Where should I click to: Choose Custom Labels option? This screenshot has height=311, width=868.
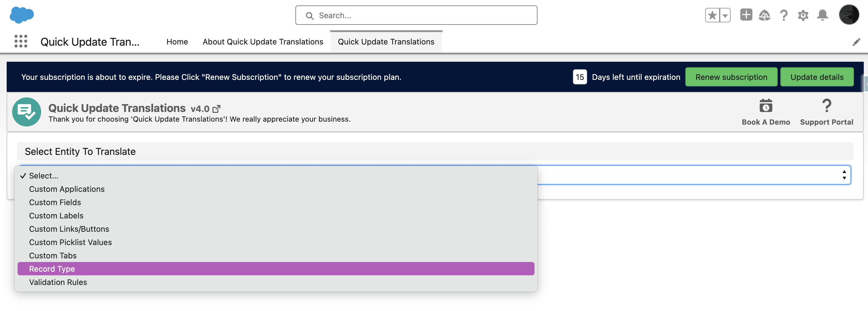[x=276, y=216]
